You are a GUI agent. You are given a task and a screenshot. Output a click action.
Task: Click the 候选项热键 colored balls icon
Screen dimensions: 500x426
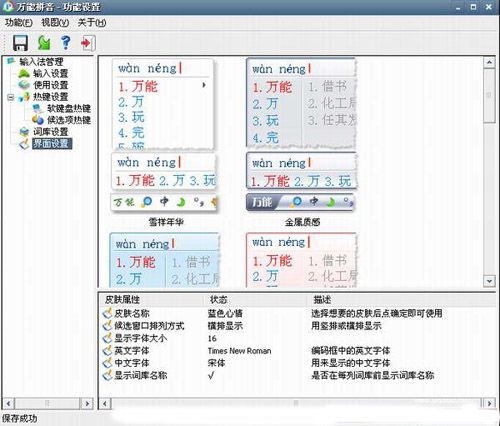(38, 120)
